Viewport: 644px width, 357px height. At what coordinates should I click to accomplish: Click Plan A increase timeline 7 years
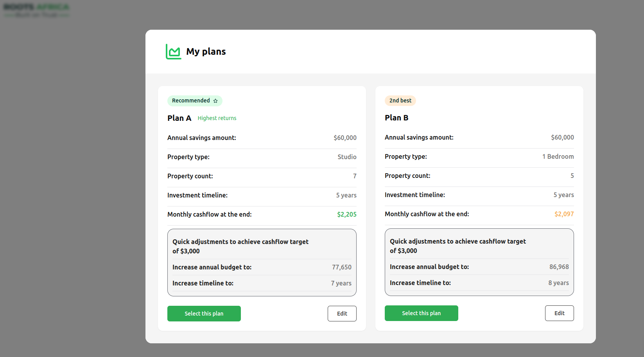pyautogui.click(x=341, y=283)
